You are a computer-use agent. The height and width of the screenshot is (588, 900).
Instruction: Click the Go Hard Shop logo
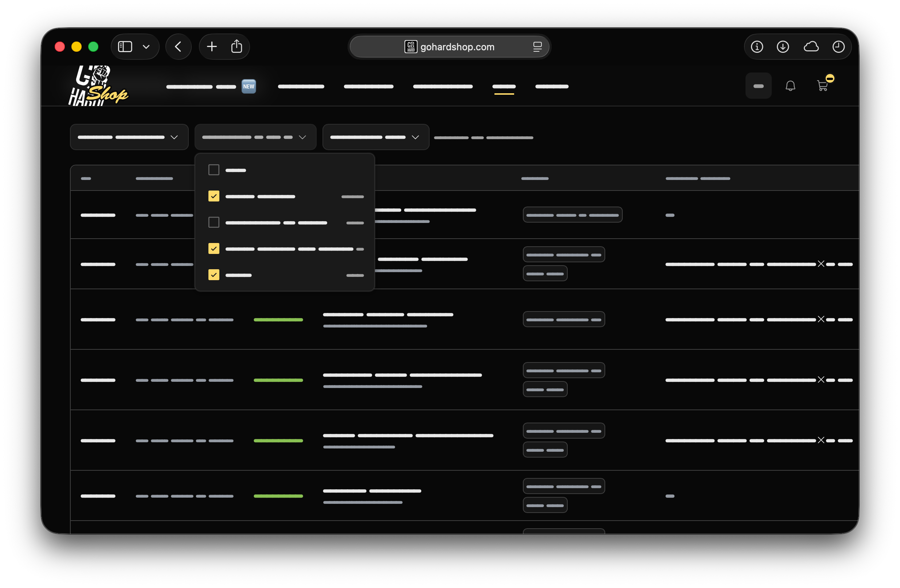click(98, 86)
